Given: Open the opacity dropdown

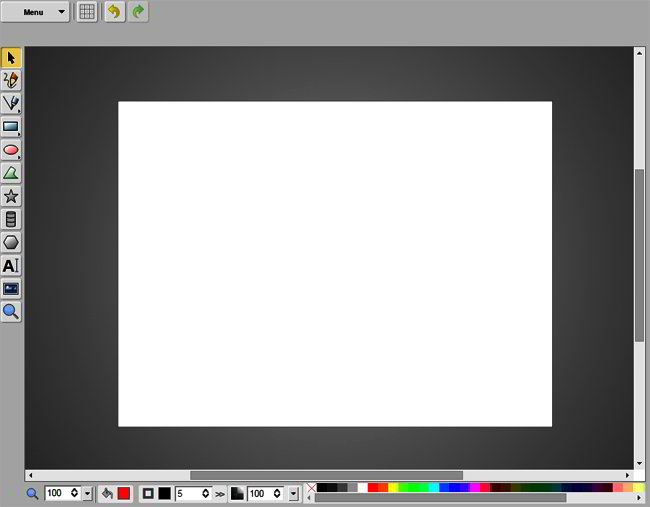Looking at the screenshot, I should coord(293,493).
